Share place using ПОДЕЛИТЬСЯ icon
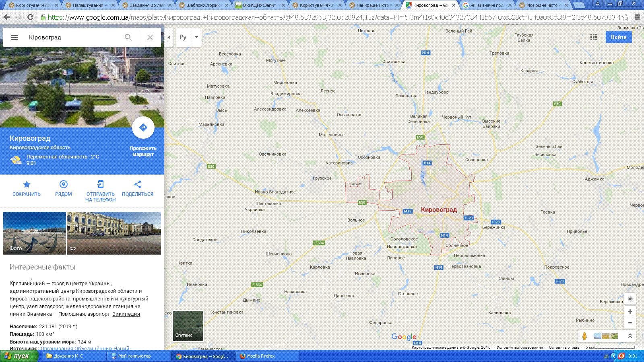644x362 pixels. (x=138, y=188)
